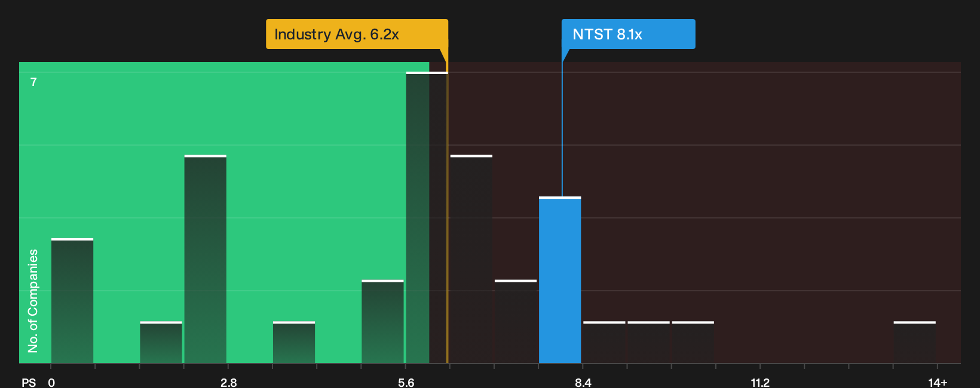The image size is (980, 388).
Task: Click the bar starting at PS 0
Action: click(x=72, y=301)
